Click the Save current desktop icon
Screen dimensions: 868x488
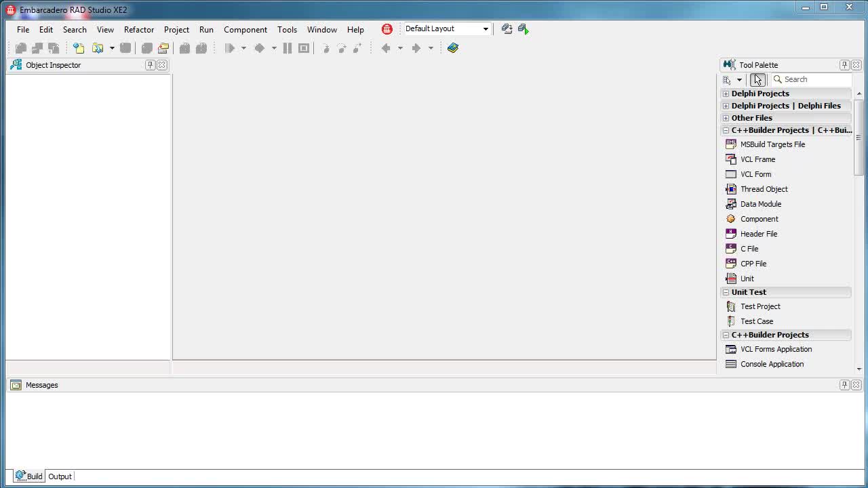507,28
